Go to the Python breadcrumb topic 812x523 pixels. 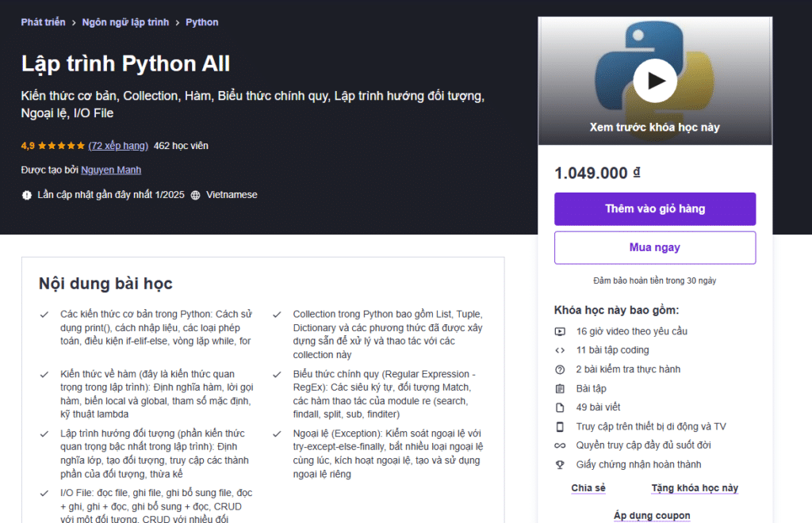coord(202,22)
